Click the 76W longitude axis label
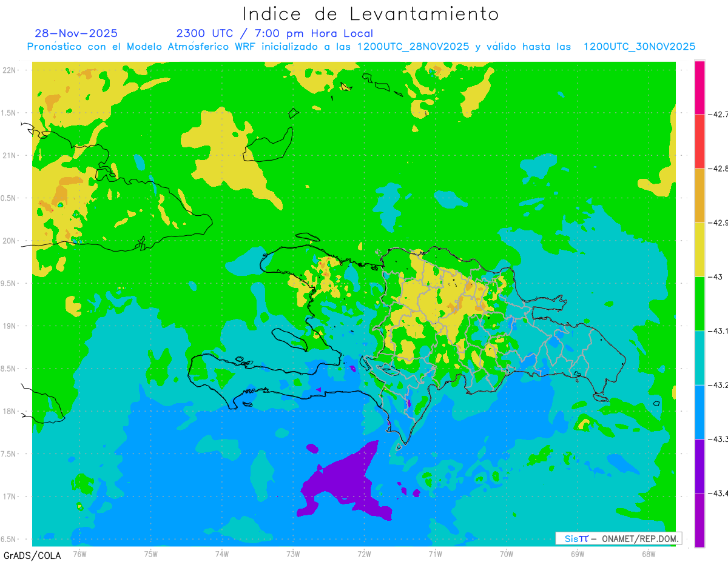 point(79,554)
